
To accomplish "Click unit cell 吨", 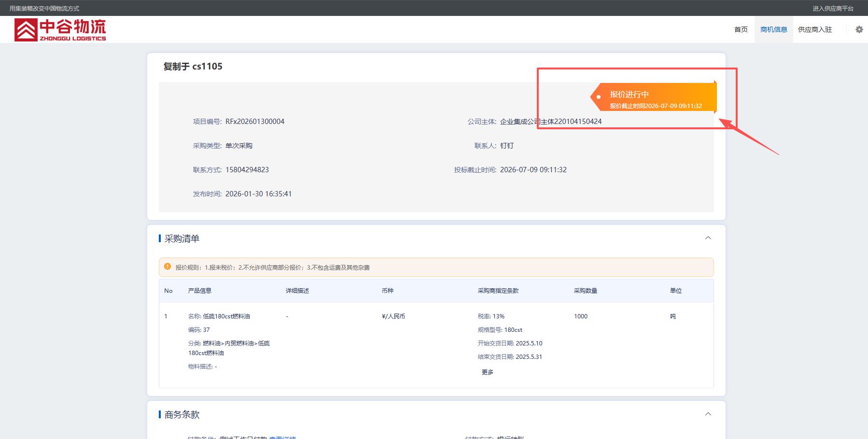I will click(673, 316).
